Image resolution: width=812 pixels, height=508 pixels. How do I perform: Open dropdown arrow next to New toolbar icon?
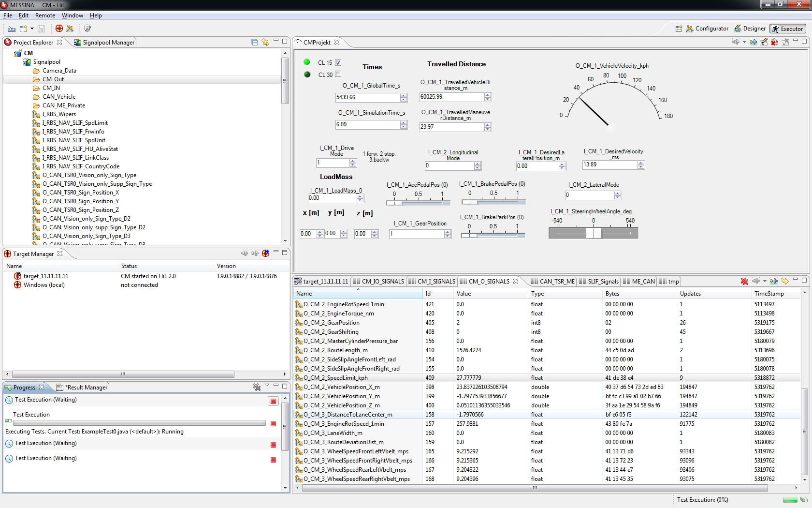[x=32, y=29]
